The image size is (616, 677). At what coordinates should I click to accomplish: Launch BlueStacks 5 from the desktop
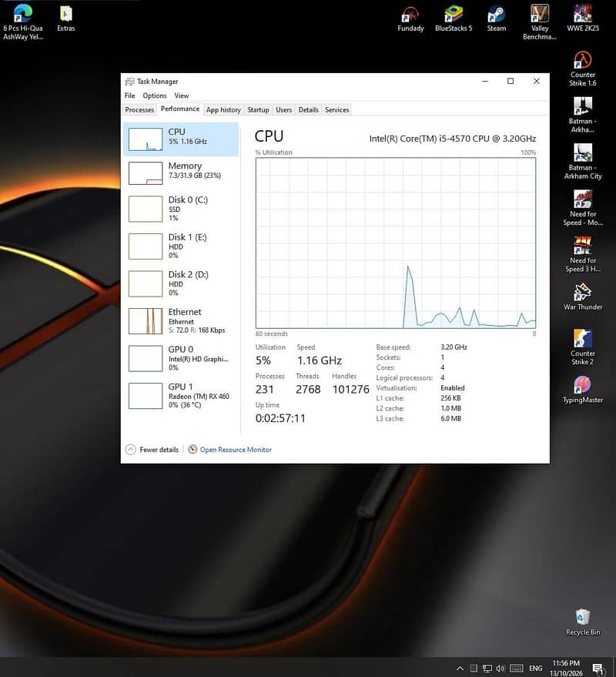pyautogui.click(x=454, y=18)
